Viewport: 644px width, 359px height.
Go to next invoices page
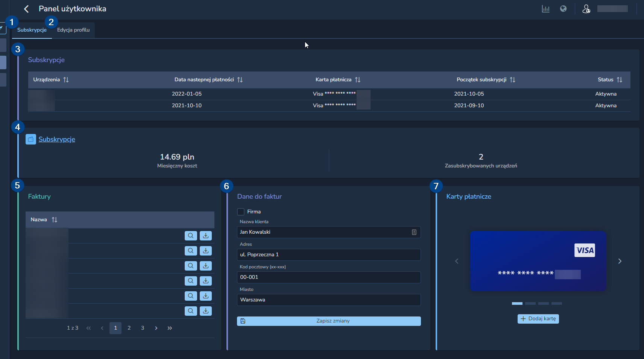[x=156, y=328]
